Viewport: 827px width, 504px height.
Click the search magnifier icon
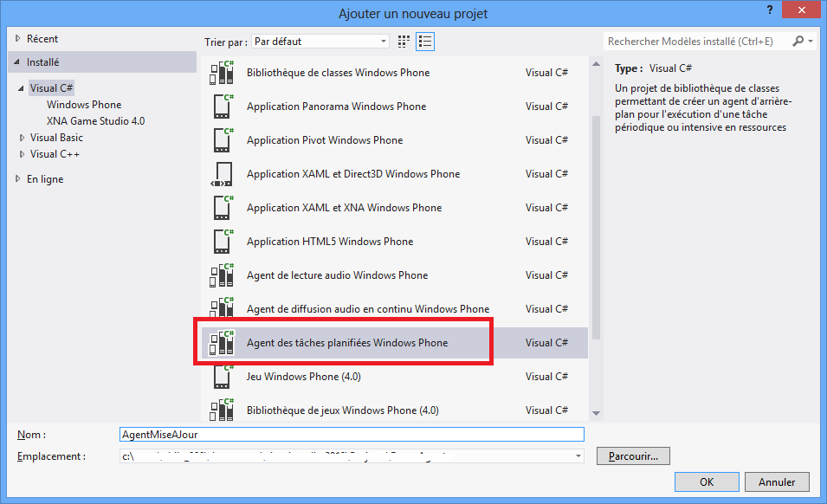[x=798, y=41]
